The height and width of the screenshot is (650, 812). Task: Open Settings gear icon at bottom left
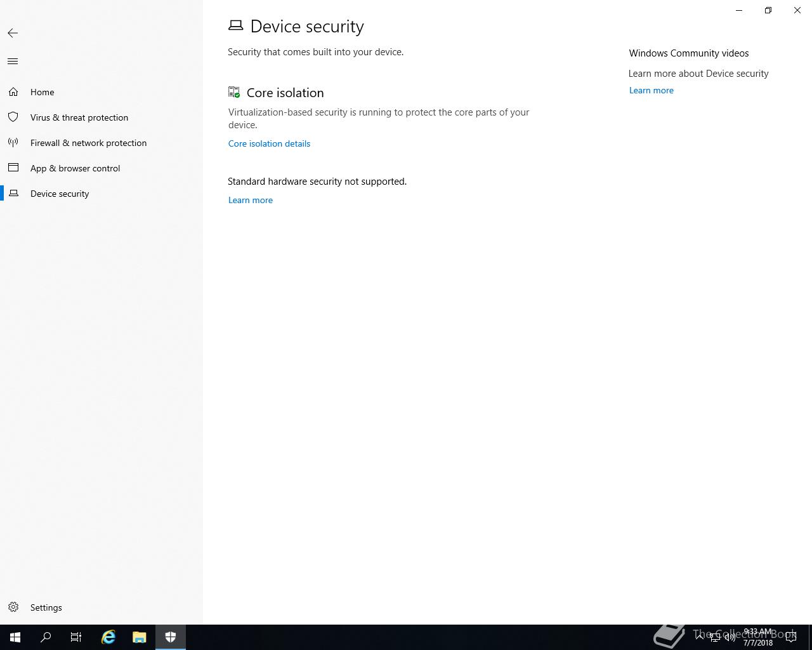13,607
